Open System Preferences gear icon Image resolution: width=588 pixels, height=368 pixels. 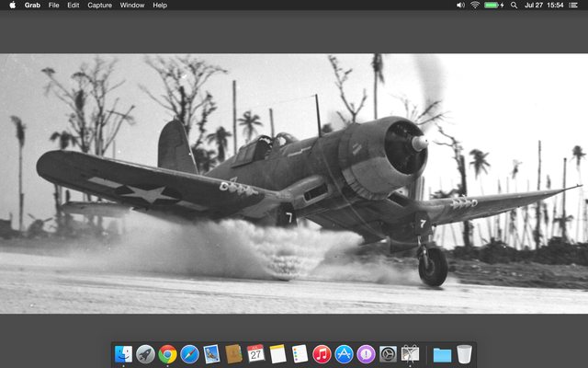pos(389,354)
